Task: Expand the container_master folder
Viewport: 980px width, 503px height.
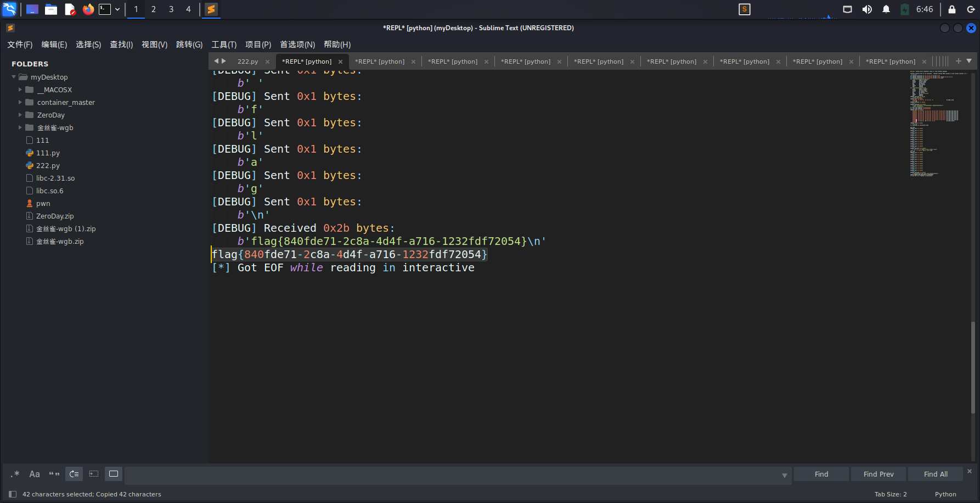Action: click(x=20, y=102)
